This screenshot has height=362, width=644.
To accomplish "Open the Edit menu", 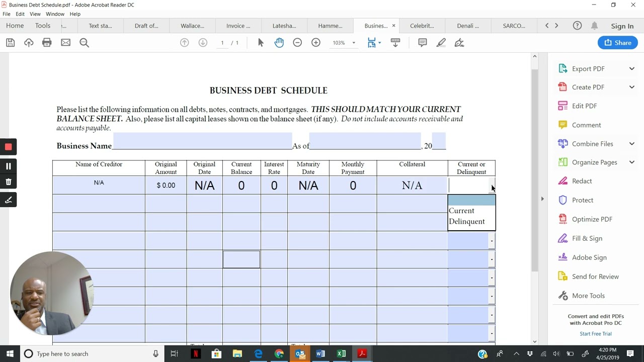I will [x=20, y=14].
